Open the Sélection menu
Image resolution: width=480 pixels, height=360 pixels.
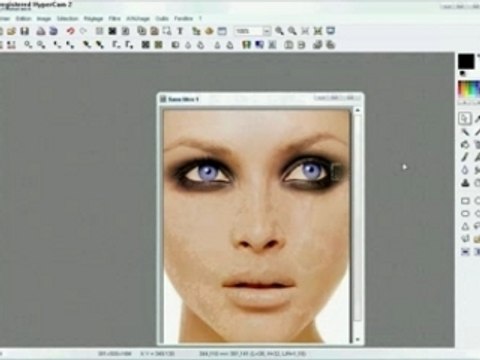point(67,19)
